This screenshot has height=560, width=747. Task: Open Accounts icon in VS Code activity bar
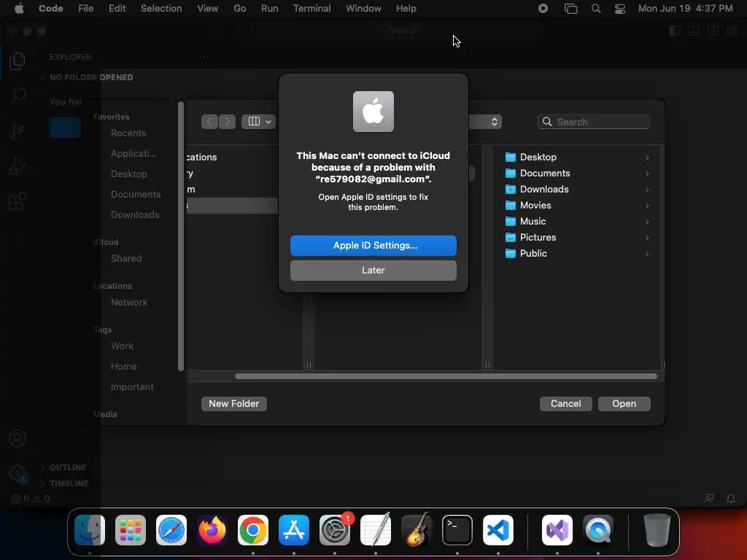[x=18, y=438]
